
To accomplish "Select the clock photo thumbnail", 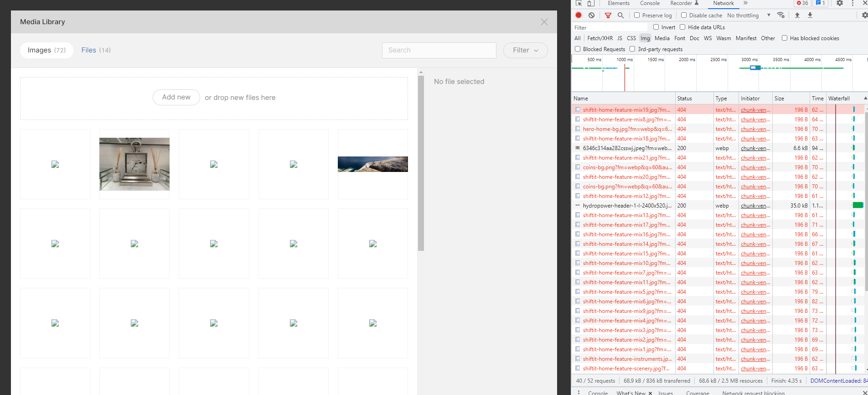I will pos(134,164).
